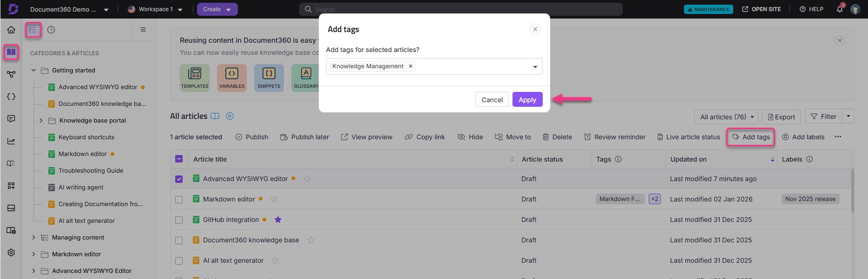Collapse the Getting started category
Screen dimensions: 868x279
coord(33,70)
